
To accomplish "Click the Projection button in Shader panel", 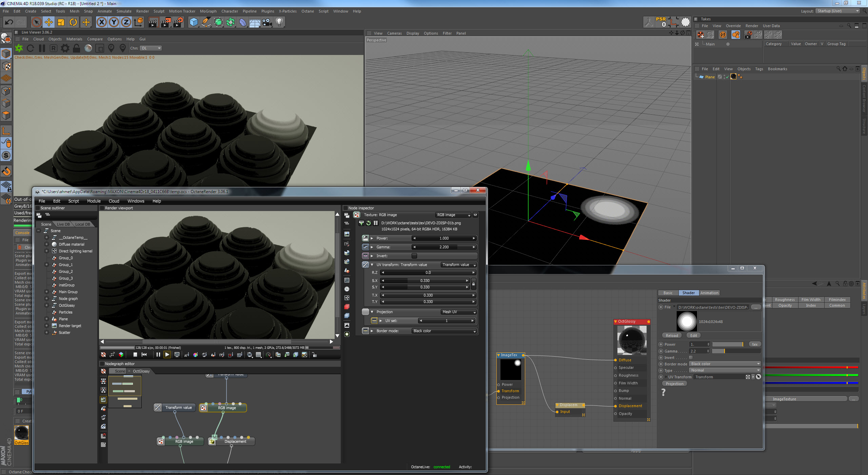I will point(674,384).
